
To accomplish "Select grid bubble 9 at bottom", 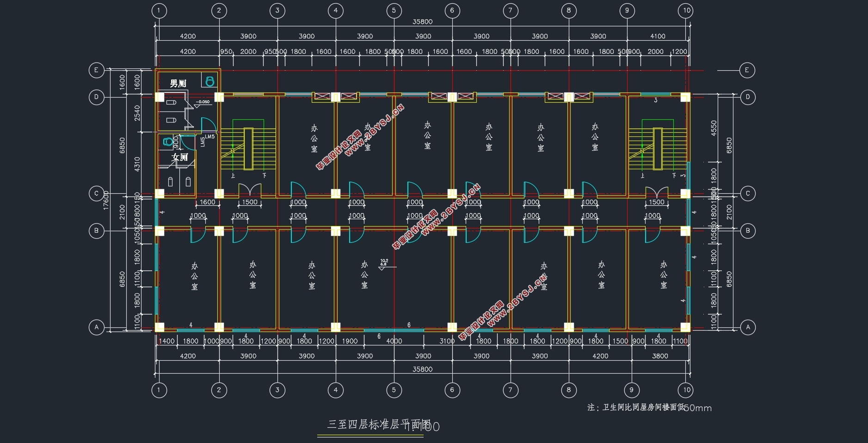I will point(632,390).
